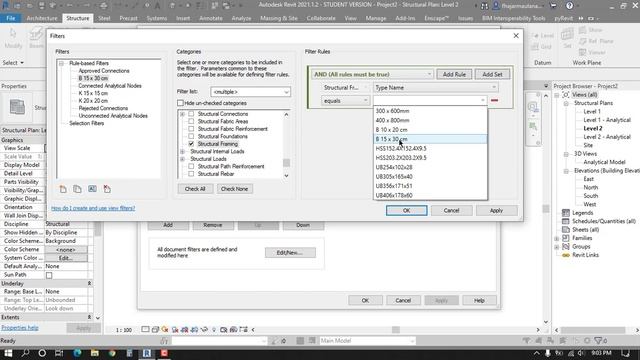
Task: Collapse the Rule-based Filters tree node
Action: pyautogui.click(x=61, y=63)
